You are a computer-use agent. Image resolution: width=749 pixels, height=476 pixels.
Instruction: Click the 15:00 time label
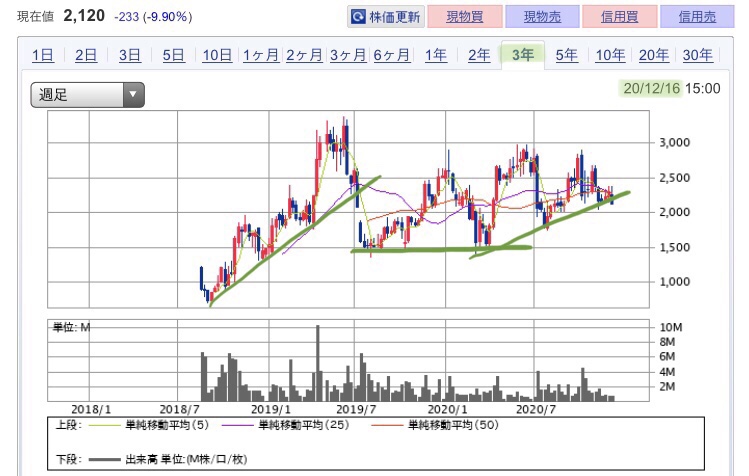702,88
